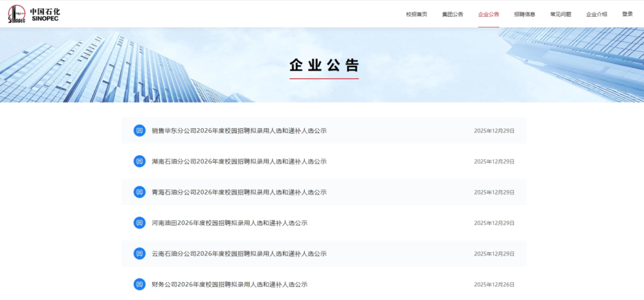Viewport: 644px width, 300px height.
Task: Click message icon beside 销售华东分公司 announcement
Action: click(x=140, y=131)
